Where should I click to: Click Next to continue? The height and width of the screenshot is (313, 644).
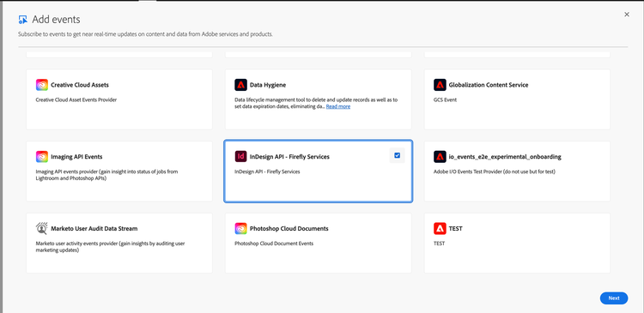614,298
